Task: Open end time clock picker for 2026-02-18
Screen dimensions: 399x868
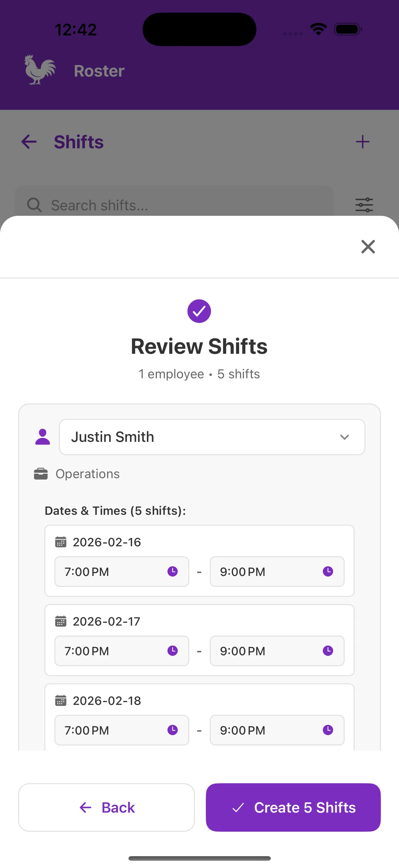Action: [328, 730]
